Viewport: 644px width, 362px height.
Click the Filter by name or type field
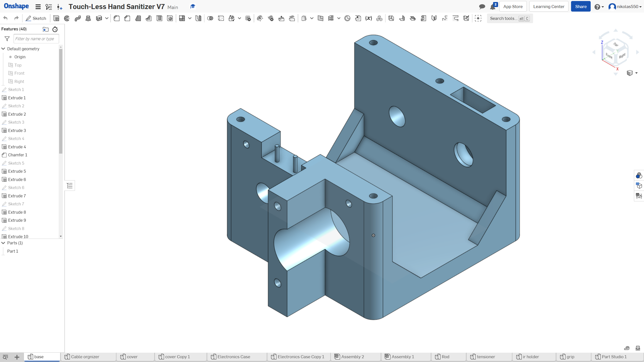pos(36,38)
